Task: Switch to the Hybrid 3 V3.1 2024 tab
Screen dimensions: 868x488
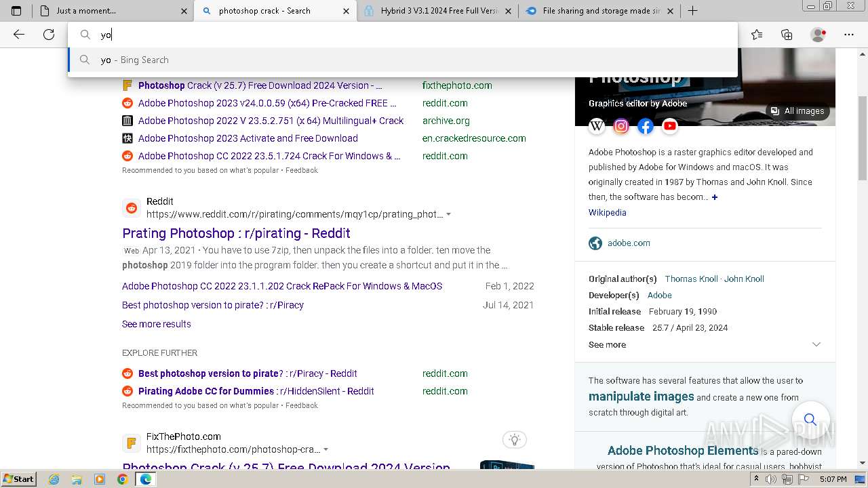Action: pos(439,11)
